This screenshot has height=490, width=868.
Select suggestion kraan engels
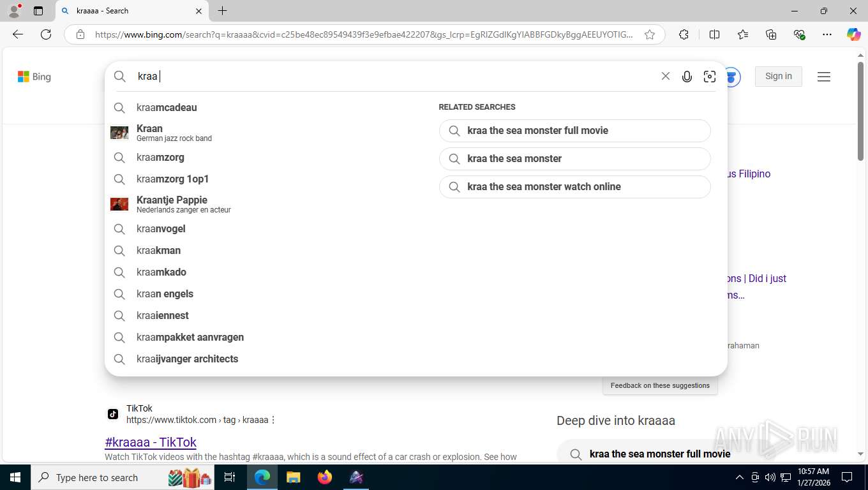coord(265,293)
